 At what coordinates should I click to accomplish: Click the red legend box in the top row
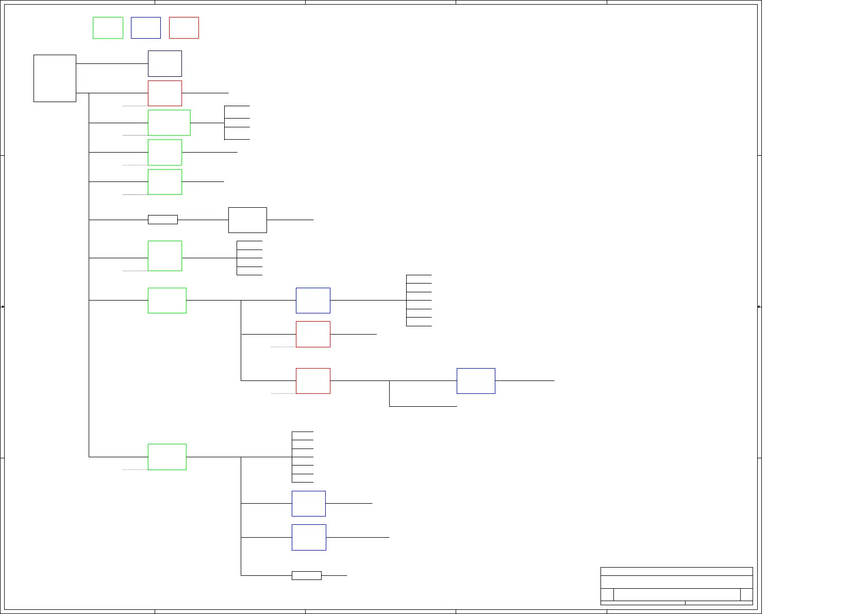tap(184, 28)
